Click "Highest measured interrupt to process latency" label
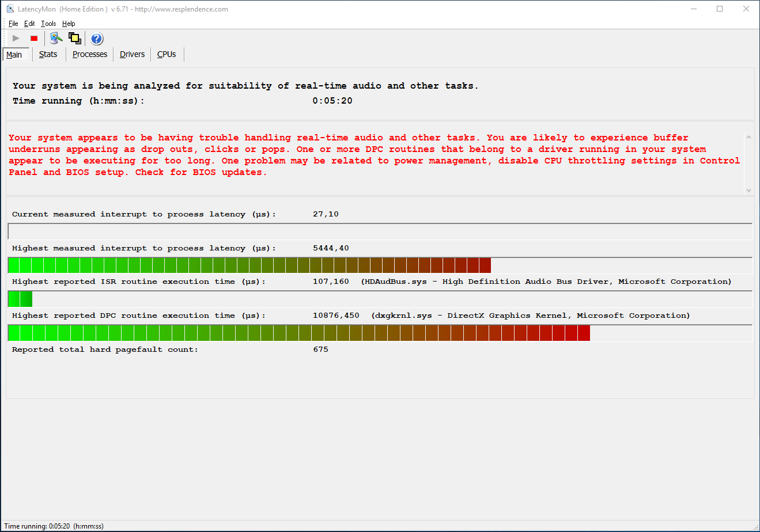The image size is (760, 532). (144, 248)
